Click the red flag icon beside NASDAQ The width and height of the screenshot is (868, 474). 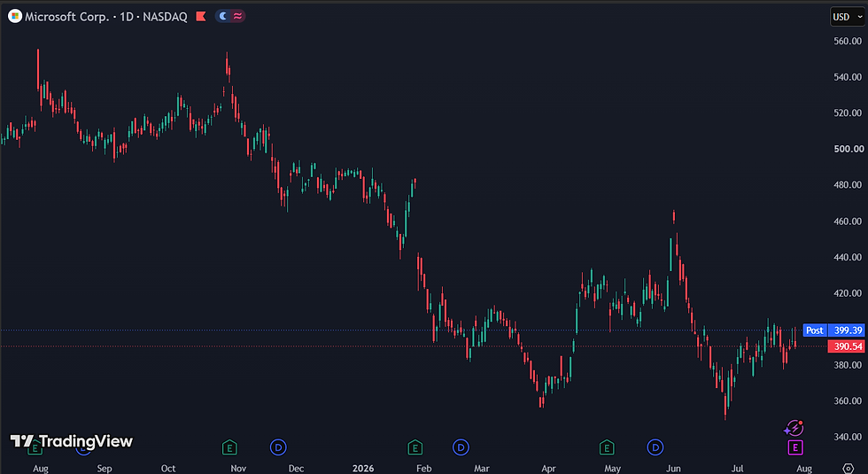(x=201, y=17)
